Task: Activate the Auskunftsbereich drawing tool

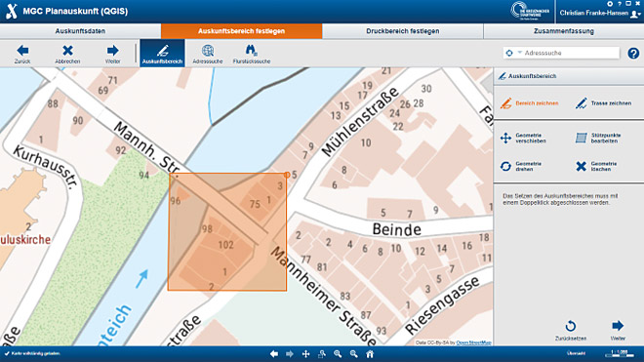Action: point(162,54)
